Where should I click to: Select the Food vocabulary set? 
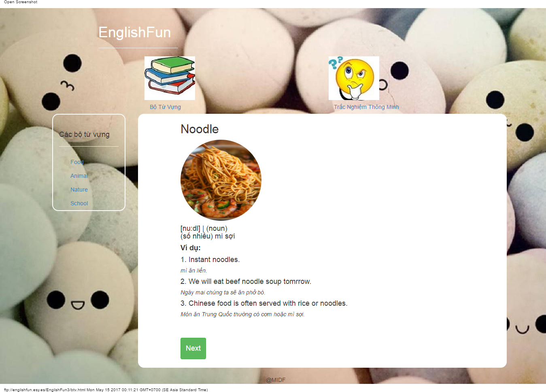point(77,162)
